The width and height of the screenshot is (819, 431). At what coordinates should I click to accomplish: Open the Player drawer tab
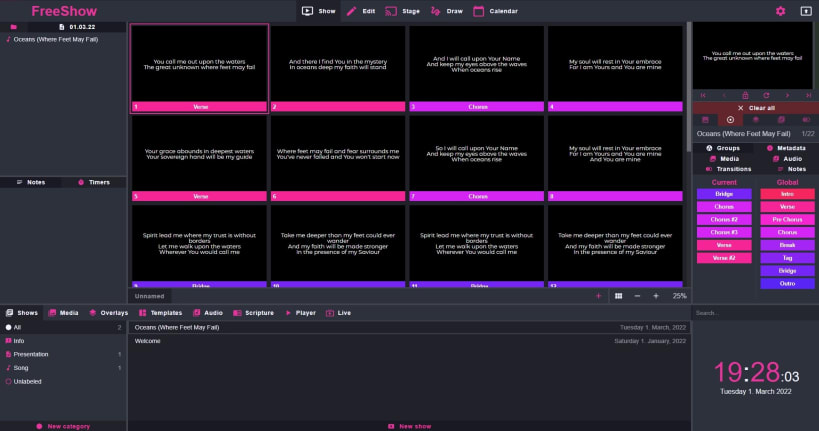pyautogui.click(x=300, y=312)
